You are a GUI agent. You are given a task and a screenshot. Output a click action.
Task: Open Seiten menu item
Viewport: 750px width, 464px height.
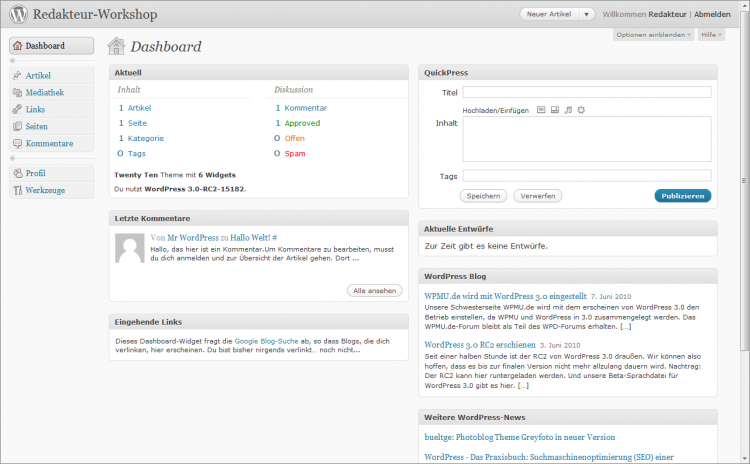(x=52, y=126)
